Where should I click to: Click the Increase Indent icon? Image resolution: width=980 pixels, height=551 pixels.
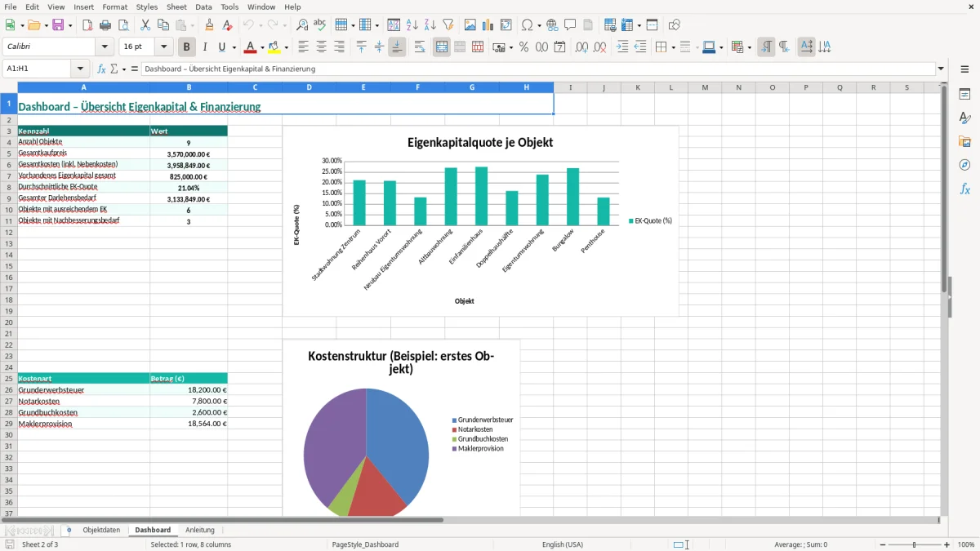click(x=622, y=47)
